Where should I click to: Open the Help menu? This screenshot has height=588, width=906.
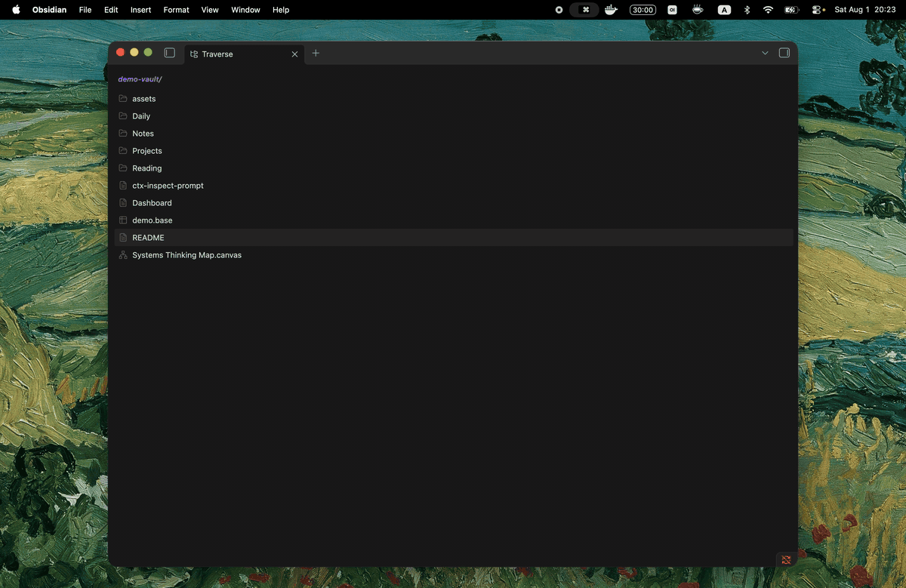point(281,10)
